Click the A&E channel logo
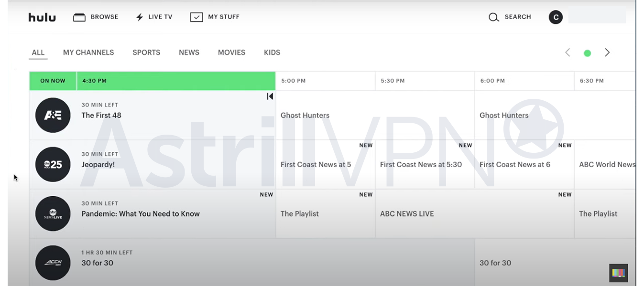 tap(53, 115)
